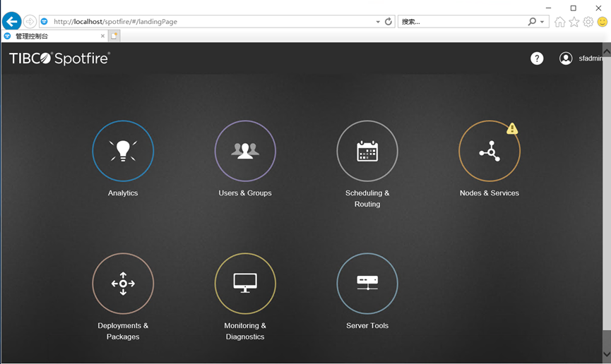Click the browser forward arrow
This screenshot has width=611, height=364.
tap(30, 21)
